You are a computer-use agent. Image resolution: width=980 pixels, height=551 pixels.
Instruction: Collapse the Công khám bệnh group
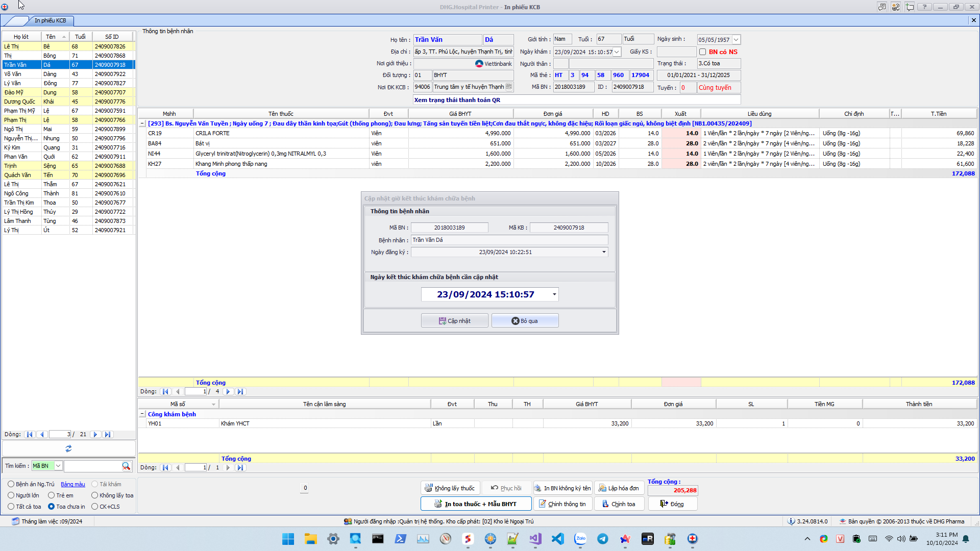pyautogui.click(x=142, y=414)
